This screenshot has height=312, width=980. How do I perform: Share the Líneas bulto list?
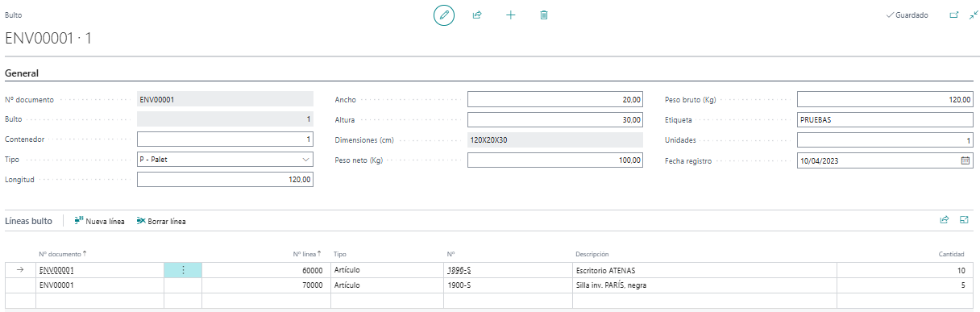tap(945, 219)
